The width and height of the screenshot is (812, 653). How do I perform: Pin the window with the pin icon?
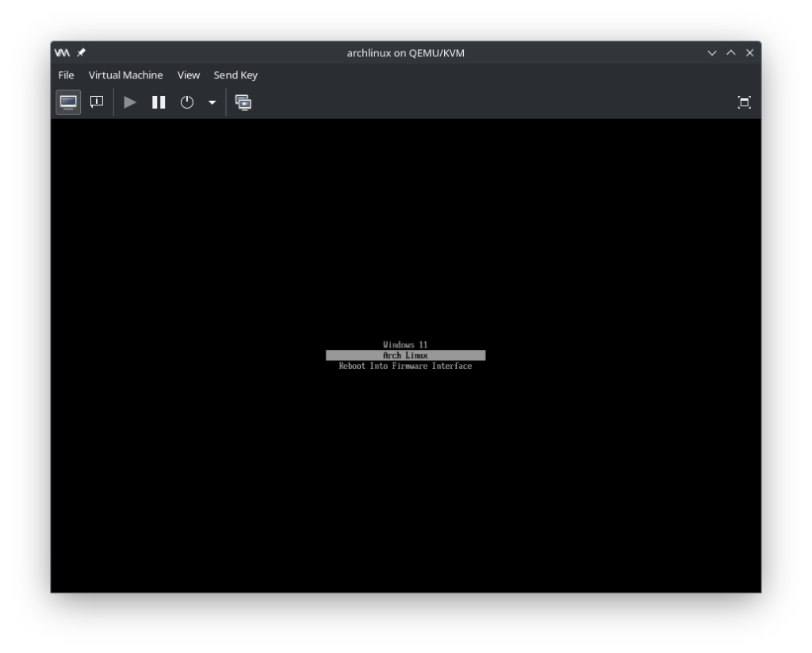click(x=82, y=52)
